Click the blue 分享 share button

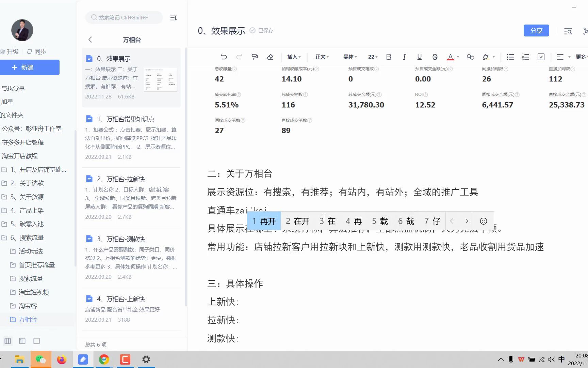point(536,31)
